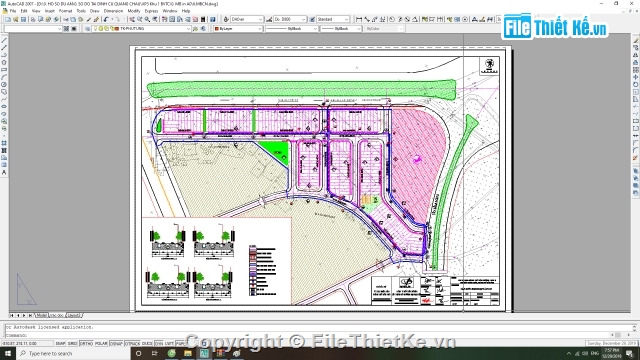Click the Match Properties brush icon

[x=89, y=19]
